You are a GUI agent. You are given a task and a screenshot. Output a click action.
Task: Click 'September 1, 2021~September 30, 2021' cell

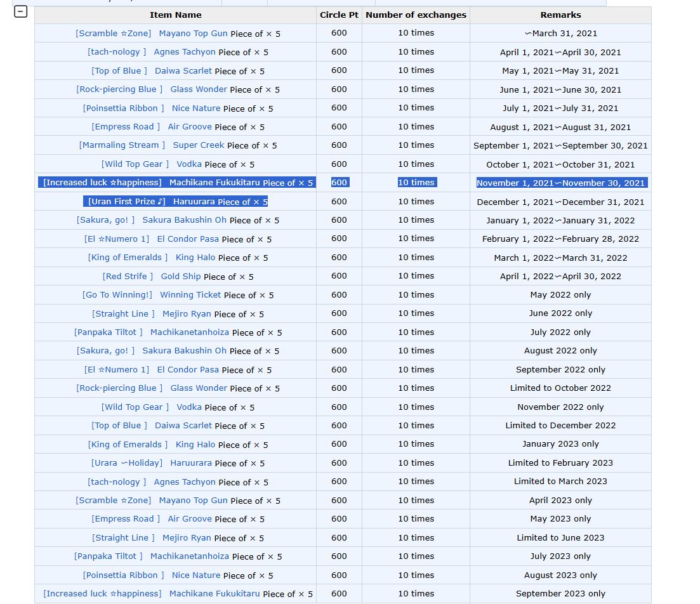(561, 145)
